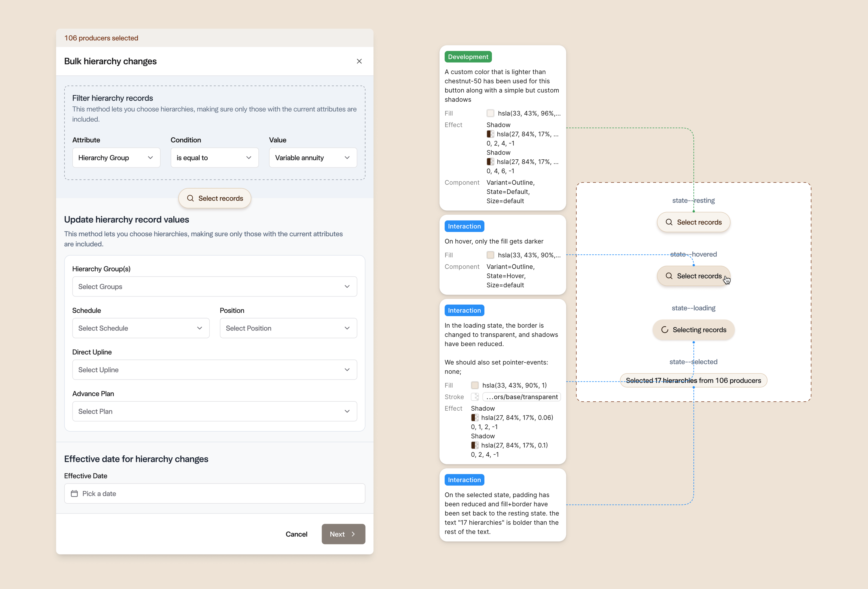Viewport: 868px width, 589px height.
Task: Click the magnifier icon in resting state button
Action: pyautogui.click(x=669, y=222)
